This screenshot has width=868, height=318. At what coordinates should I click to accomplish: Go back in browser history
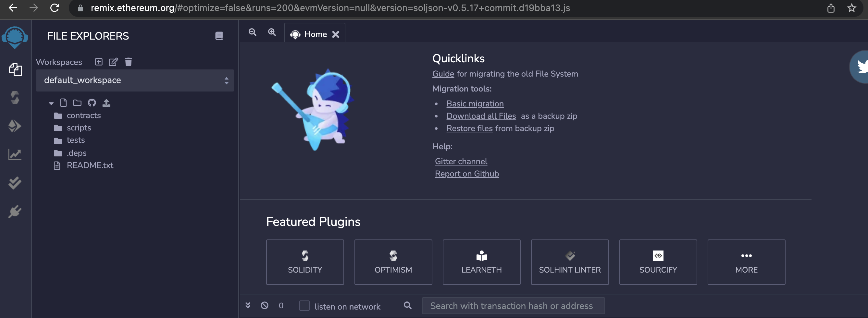tap(13, 8)
